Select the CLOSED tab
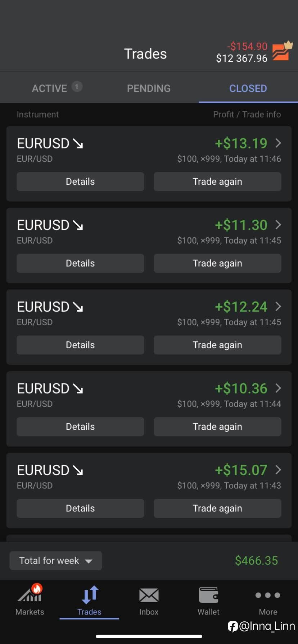Image resolution: width=298 pixels, height=644 pixels. [x=248, y=88]
